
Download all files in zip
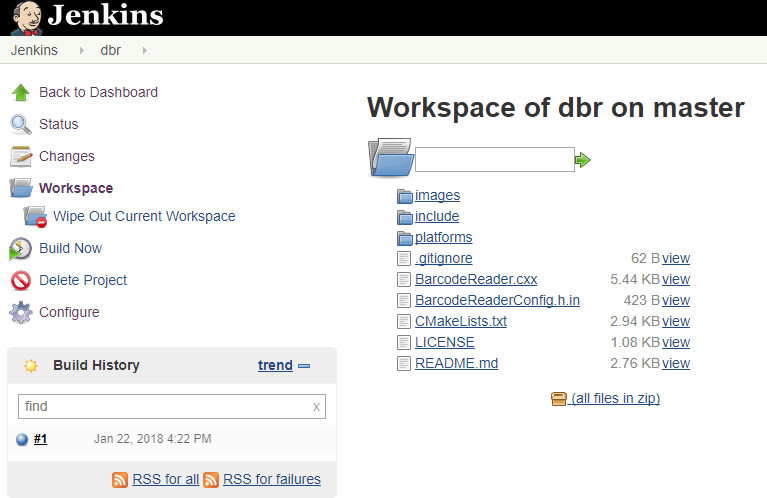615,398
